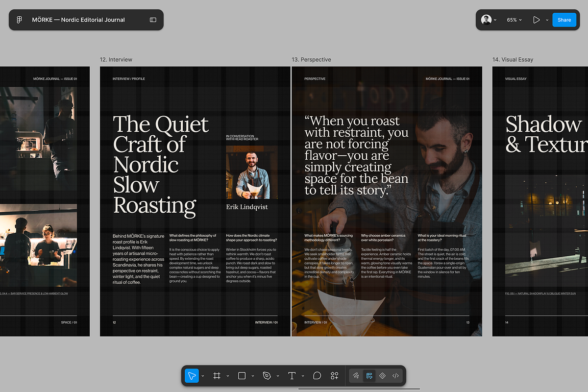Select the Shadow & Texture heading

pos(546,134)
